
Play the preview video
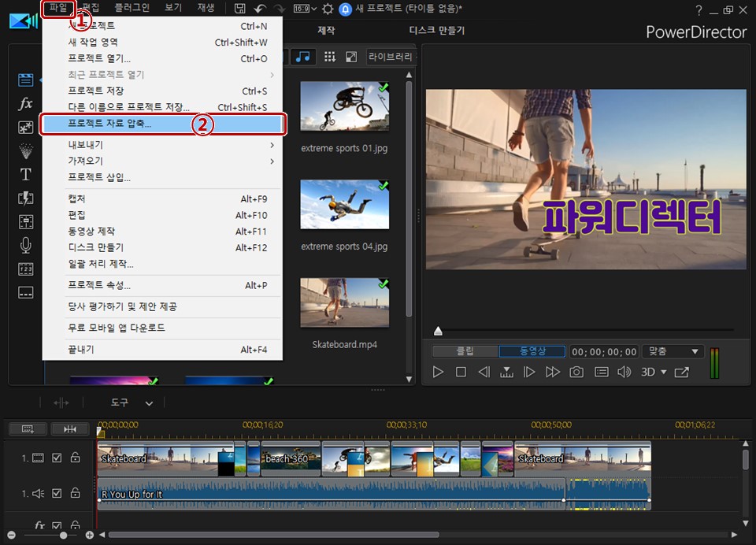tap(438, 372)
